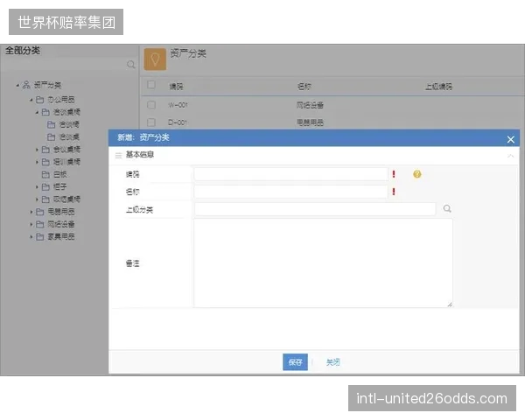
Task: Click the 名称 column header in table
Action: tap(304, 87)
